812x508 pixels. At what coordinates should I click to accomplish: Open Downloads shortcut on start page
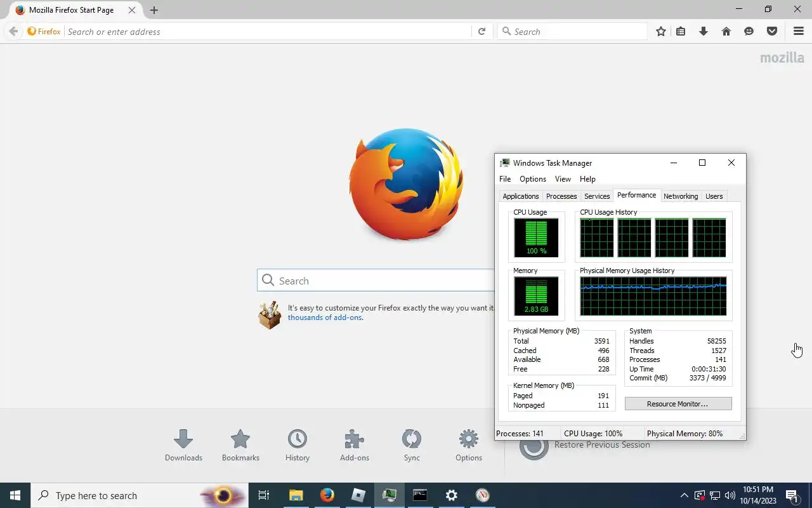point(183,445)
